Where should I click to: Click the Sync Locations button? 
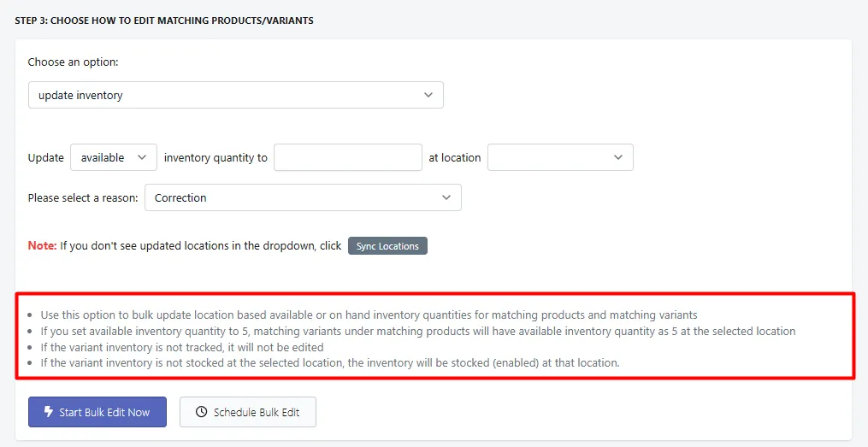387,246
